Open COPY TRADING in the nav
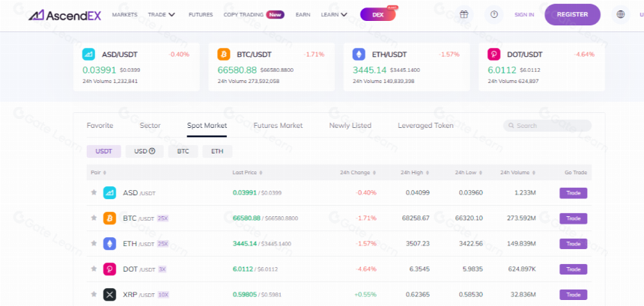The width and height of the screenshot is (644, 306). click(243, 14)
